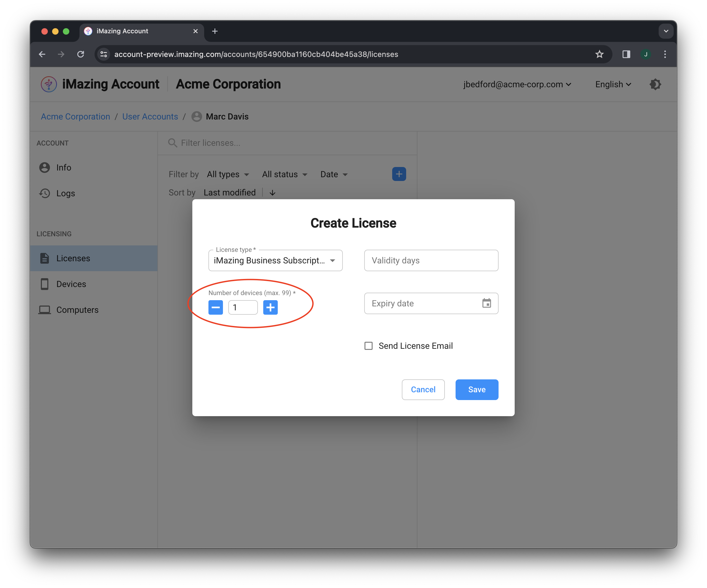This screenshot has height=588, width=707.
Task: Click the number of devices input
Action: click(243, 307)
